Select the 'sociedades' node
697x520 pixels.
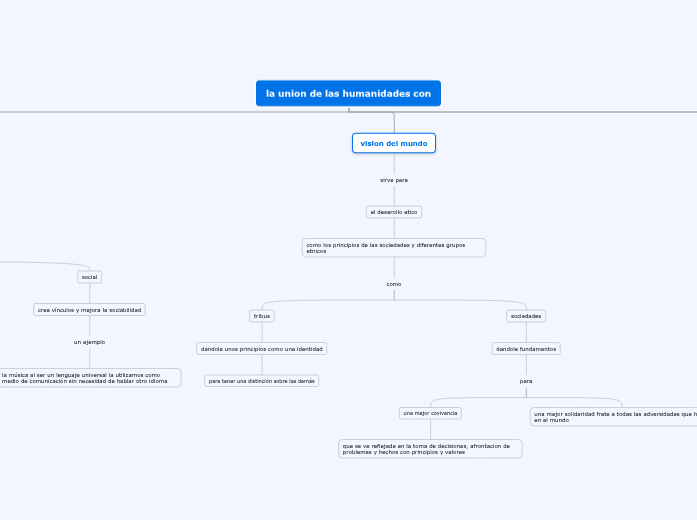coord(526,316)
